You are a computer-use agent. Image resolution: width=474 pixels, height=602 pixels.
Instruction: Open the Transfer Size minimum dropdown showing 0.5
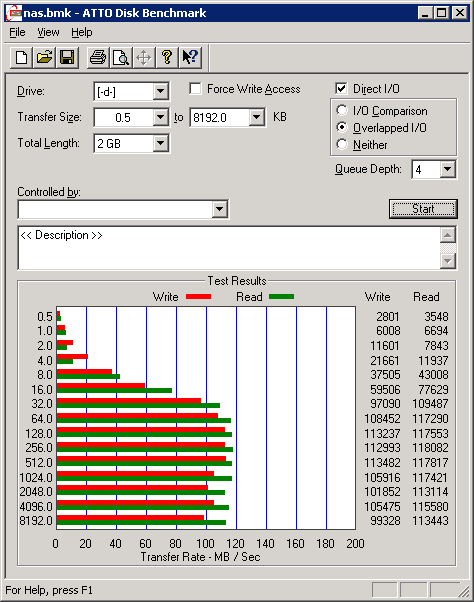(x=160, y=117)
